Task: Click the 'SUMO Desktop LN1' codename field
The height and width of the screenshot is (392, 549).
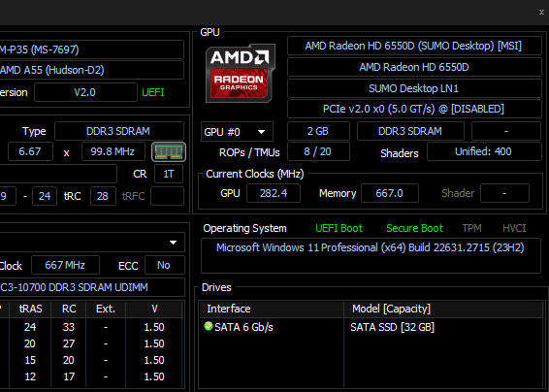Action: click(x=414, y=88)
